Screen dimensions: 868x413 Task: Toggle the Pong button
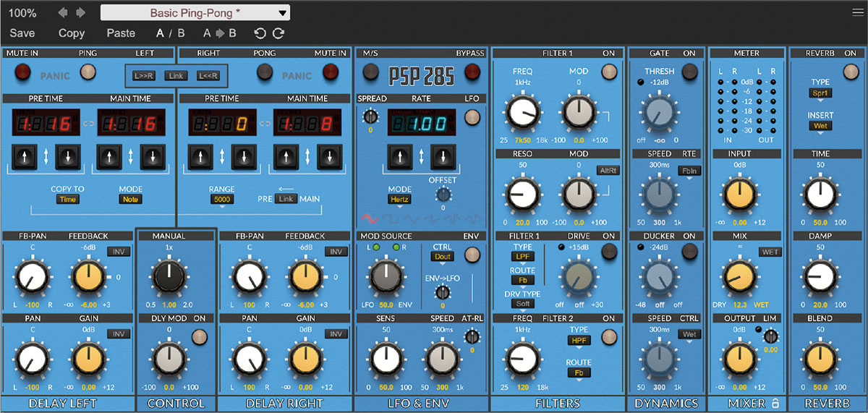pyautogui.click(x=265, y=72)
